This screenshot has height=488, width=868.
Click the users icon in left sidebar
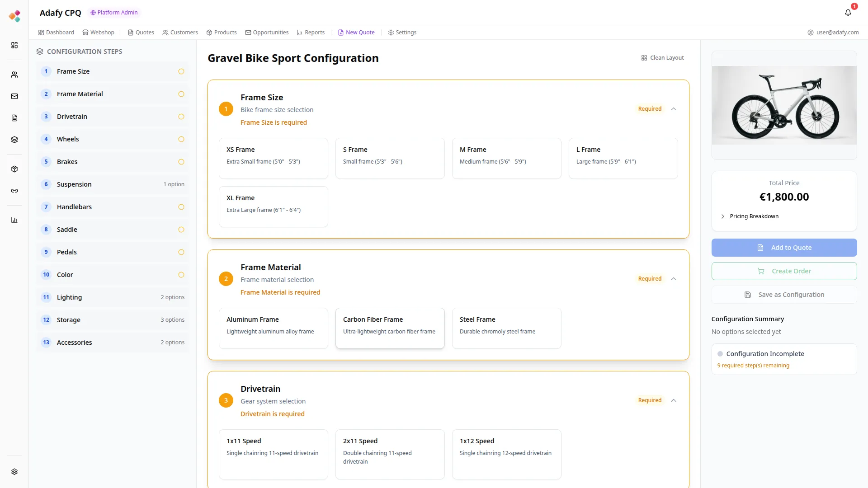(14, 75)
